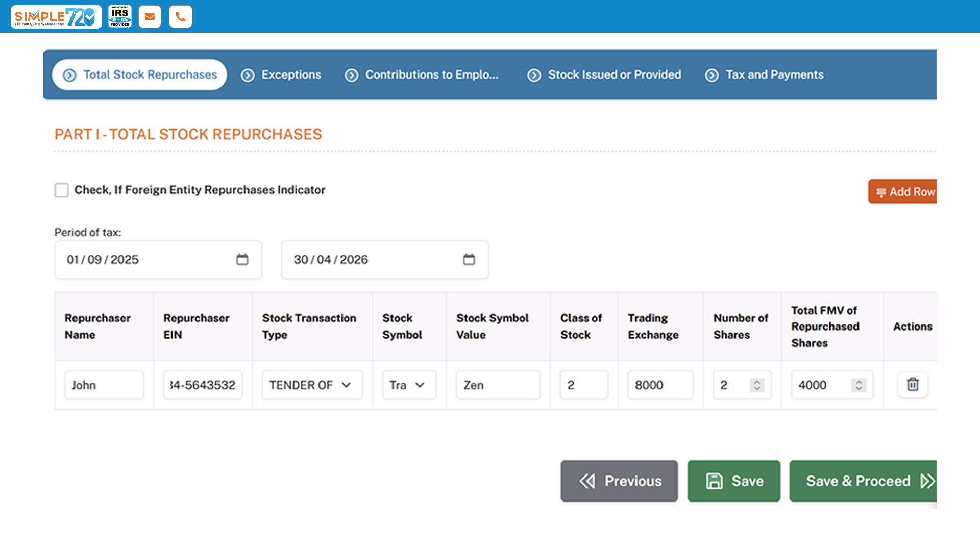Click the Save & Proceed button

[x=863, y=481]
